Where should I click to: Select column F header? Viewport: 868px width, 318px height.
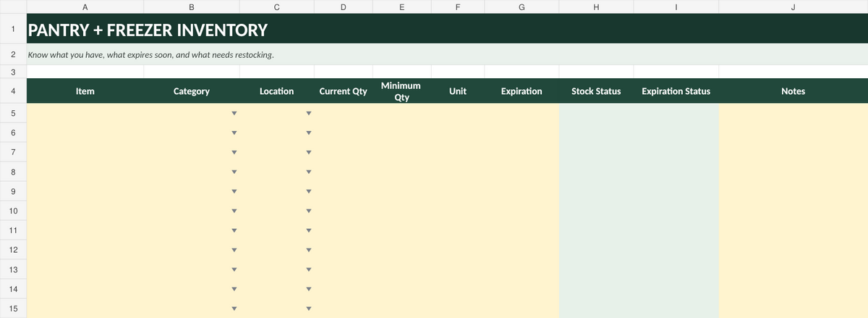(457, 7)
